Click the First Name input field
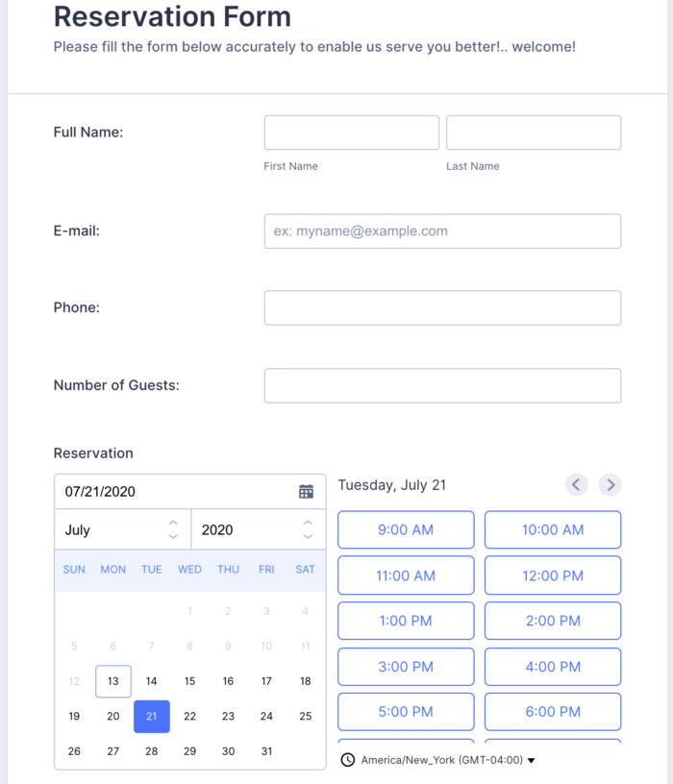 tap(351, 133)
